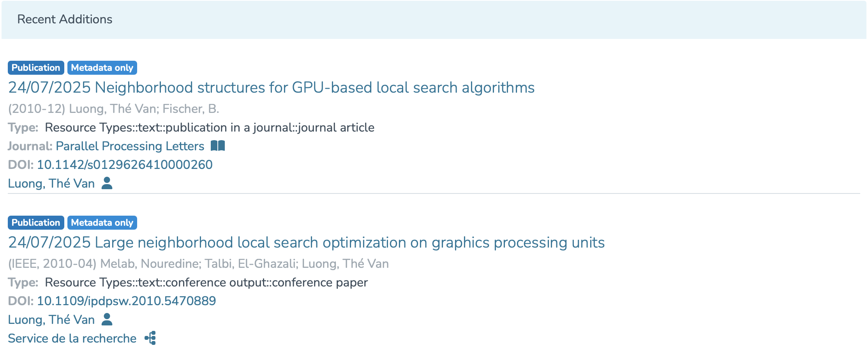Click the second Publication badge
The height and width of the screenshot is (348, 868).
coord(36,223)
